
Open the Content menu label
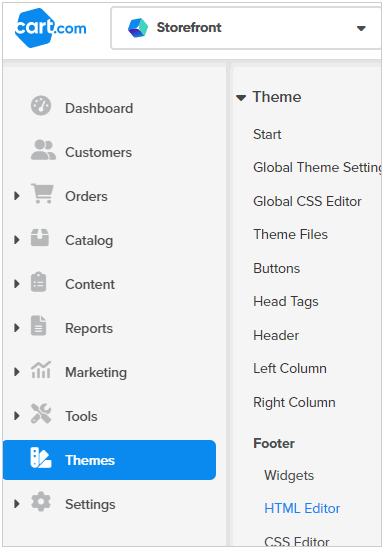pos(90,284)
